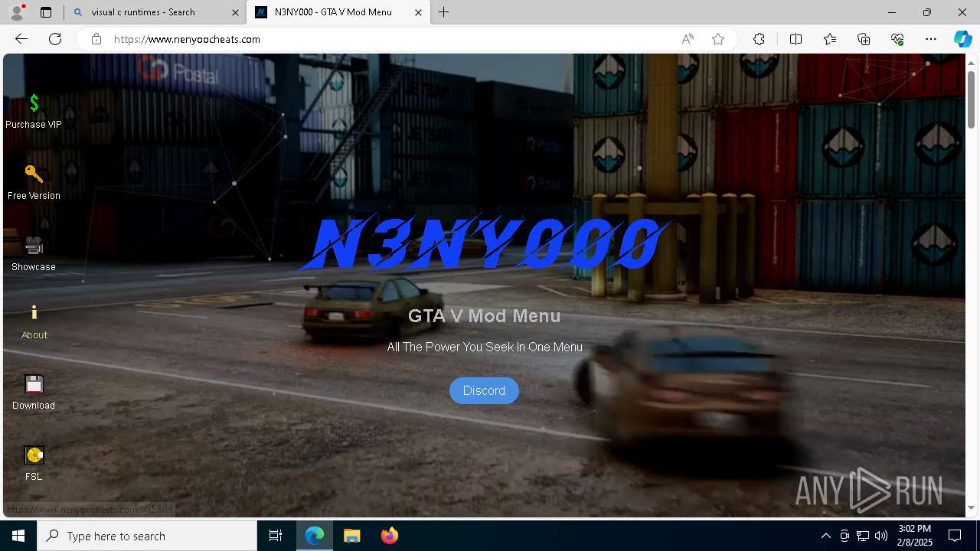The image size is (980, 551).
Task: Open Task View on taskbar
Action: (x=276, y=536)
